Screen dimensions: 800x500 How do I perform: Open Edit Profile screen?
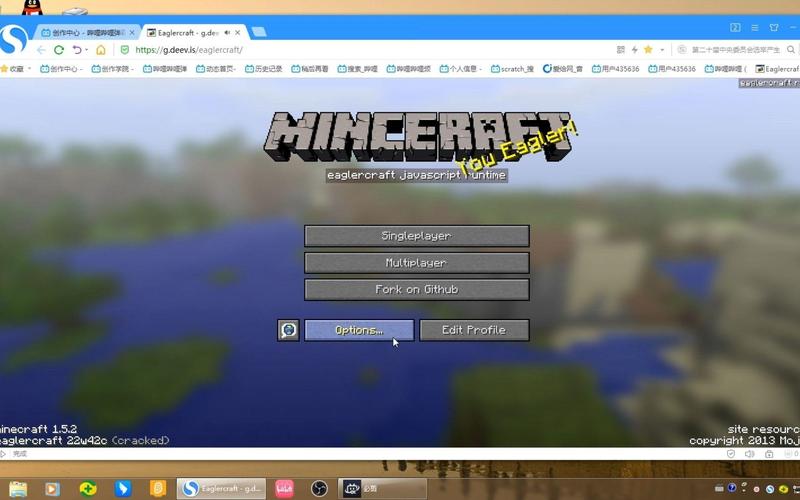tap(474, 330)
